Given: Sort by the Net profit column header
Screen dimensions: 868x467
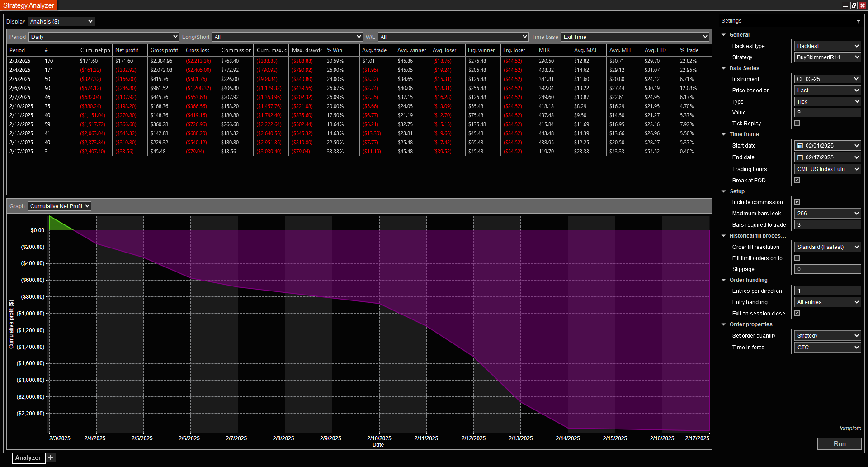Looking at the screenshot, I should point(130,50).
